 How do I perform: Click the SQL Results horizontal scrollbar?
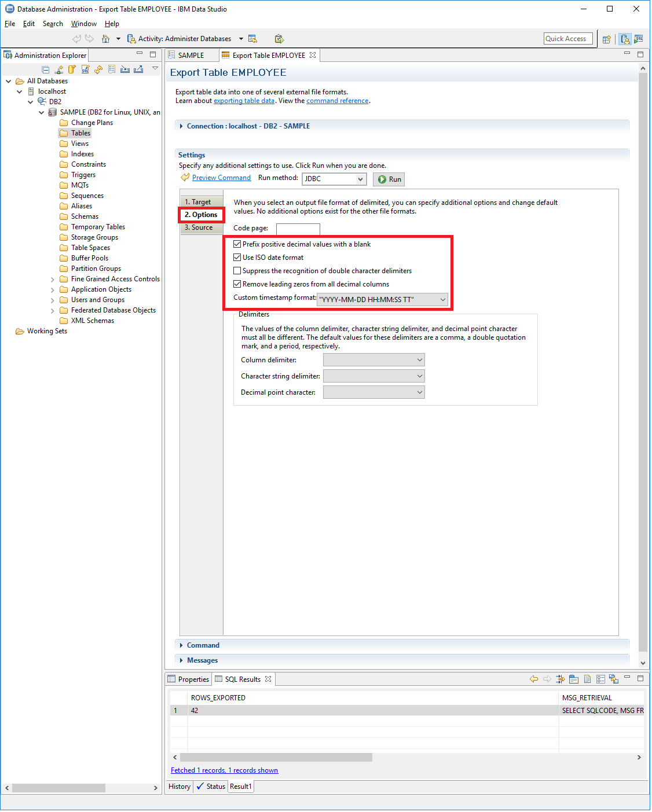[276, 758]
